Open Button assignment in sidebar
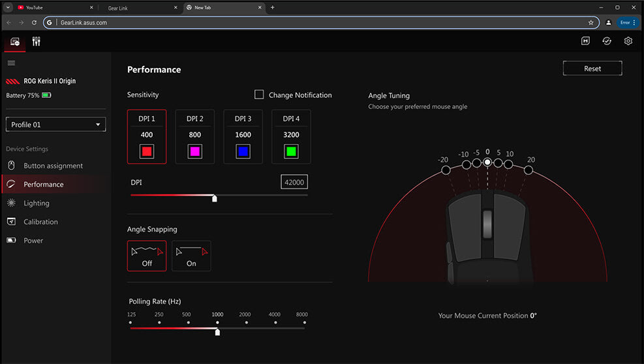 tap(53, 166)
